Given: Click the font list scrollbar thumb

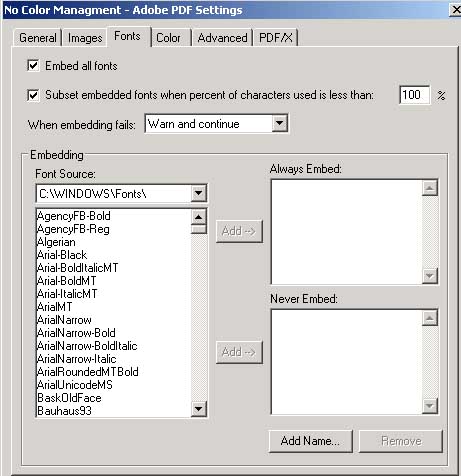Looking at the screenshot, I should click(x=199, y=229).
